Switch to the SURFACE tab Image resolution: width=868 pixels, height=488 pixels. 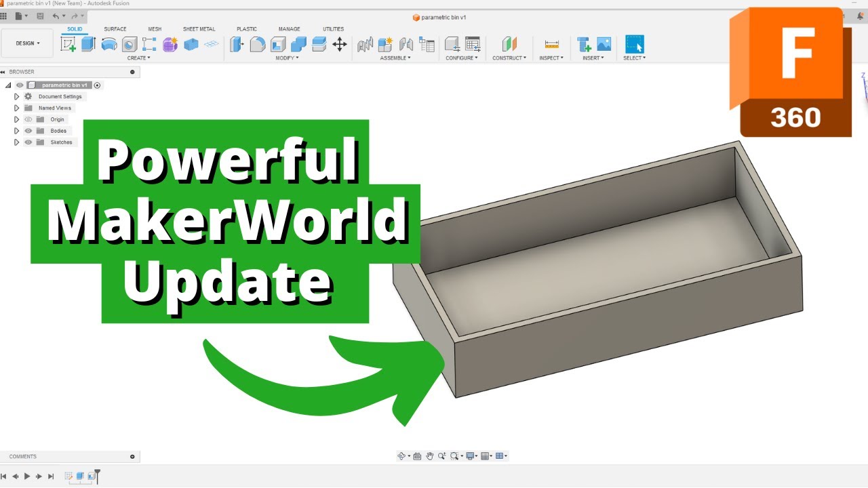pyautogui.click(x=115, y=29)
